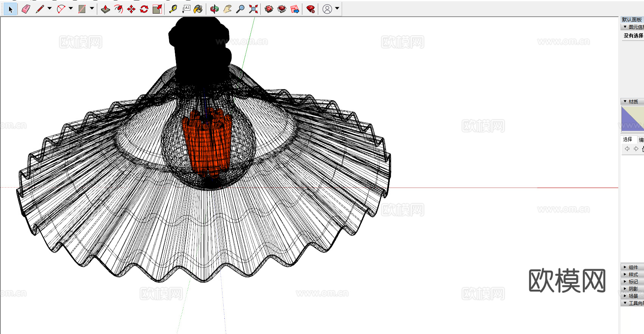Click the 默认面板 tray title
The height and width of the screenshot is (334, 644).
(632, 20)
